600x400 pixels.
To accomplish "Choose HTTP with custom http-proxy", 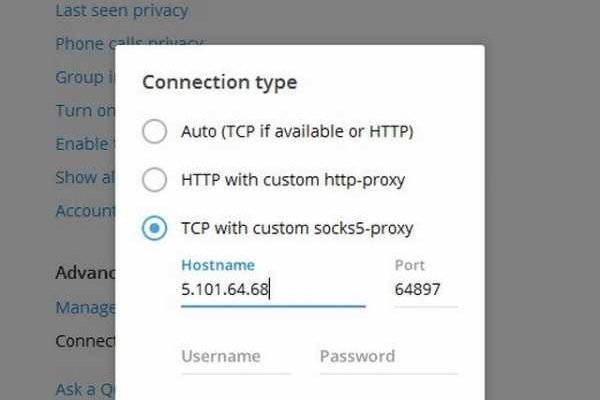I will pos(154,180).
